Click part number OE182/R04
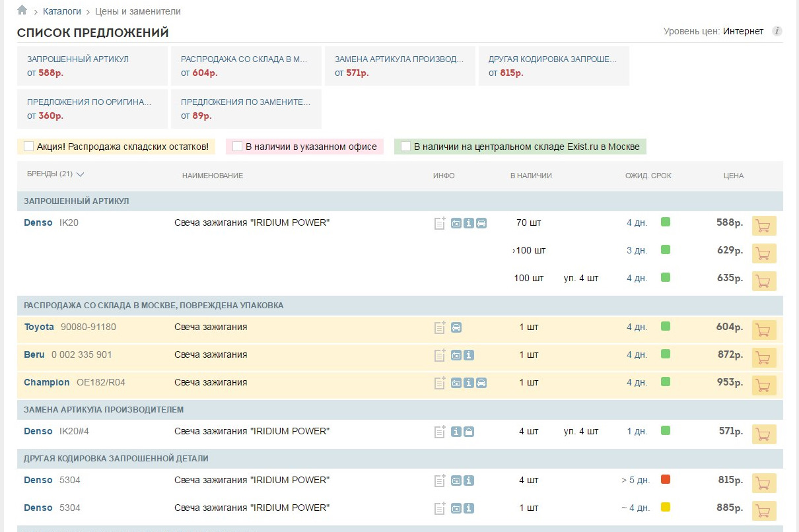Screen dimensions: 799x532 (101, 382)
